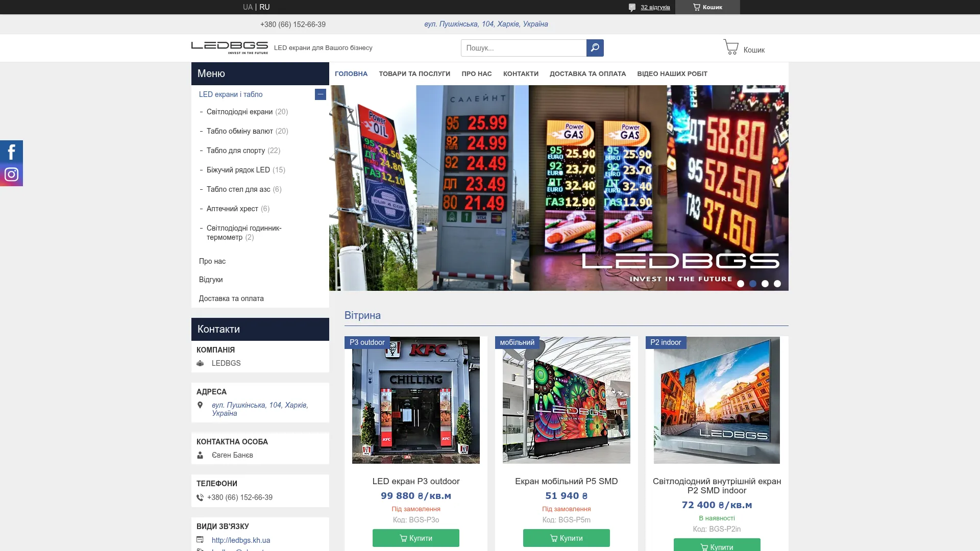Screen dimensions: 980x551
Task: Click inside the Пошук search field
Action: [524, 48]
